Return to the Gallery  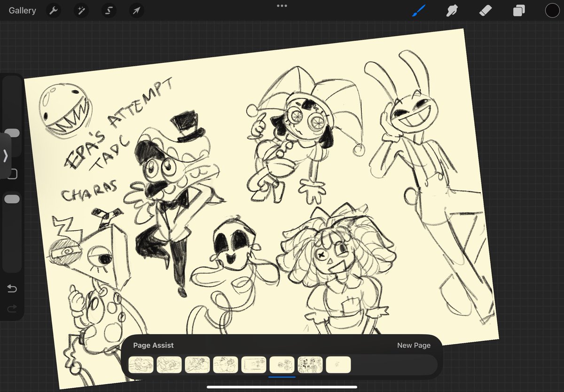[22, 10]
